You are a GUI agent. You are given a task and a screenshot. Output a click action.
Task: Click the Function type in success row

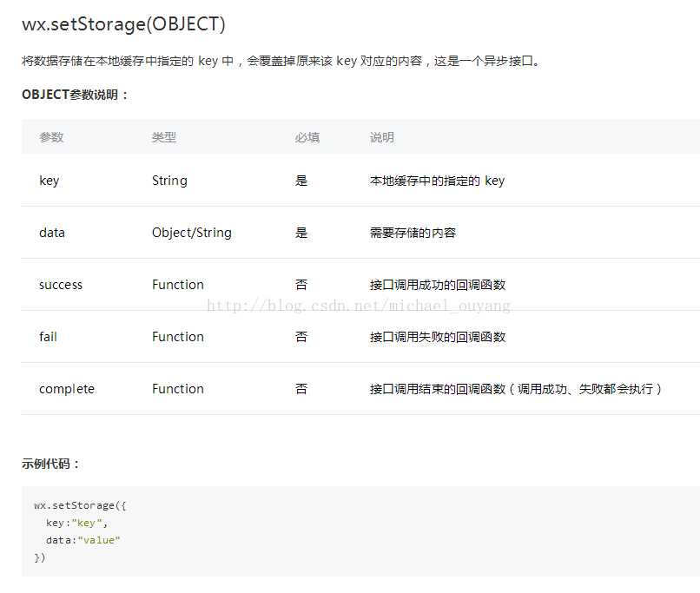(178, 285)
